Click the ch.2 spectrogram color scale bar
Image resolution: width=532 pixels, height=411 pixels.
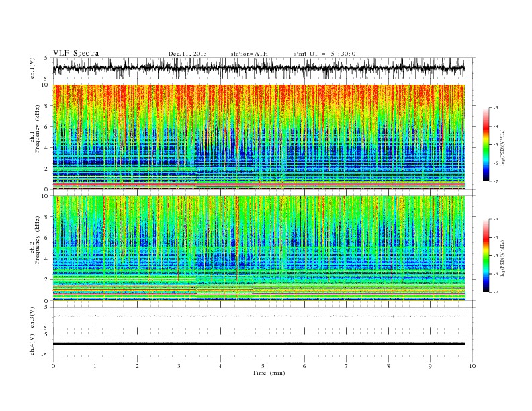point(486,255)
